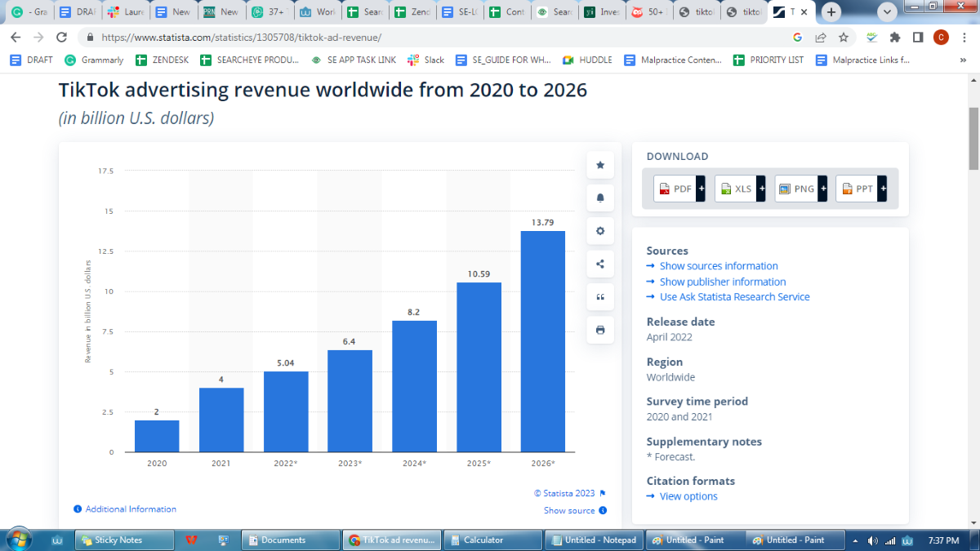Download the chart as PNG
The image size is (980, 551).
click(800, 189)
